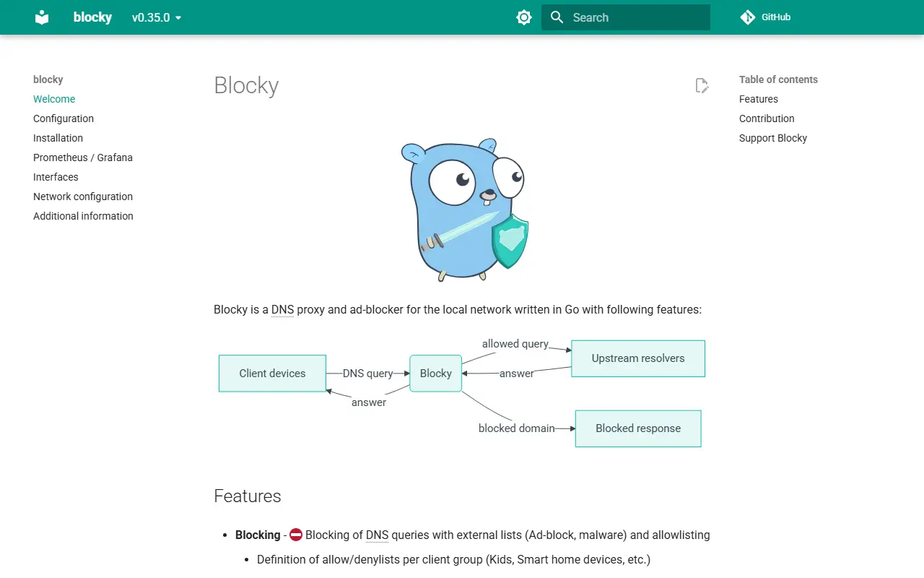Click the Blocky page heading
Image resolution: width=924 pixels, height=578 pixels.
[x=246, y=86]
